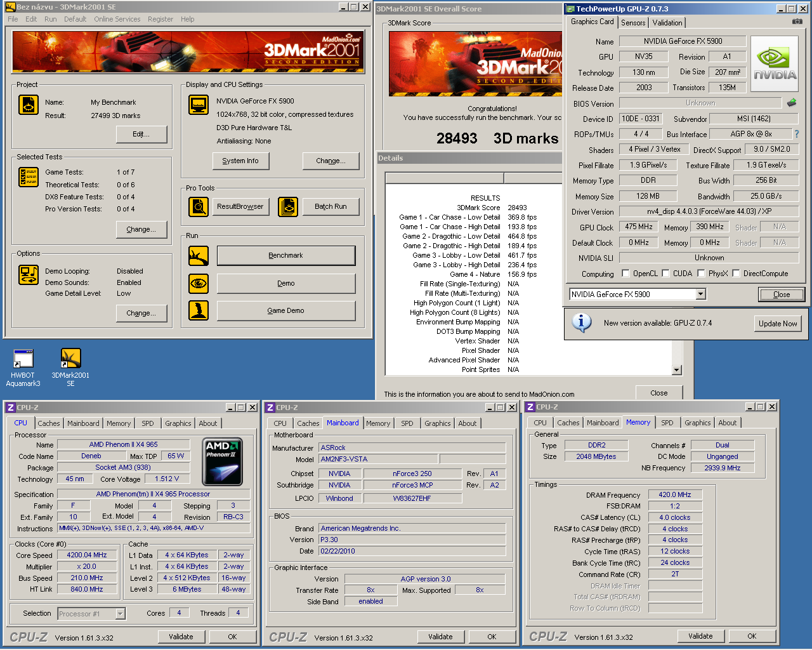Image resolution: width=812 pixels, height=650 pixels.
Task: Click the ResultBrowser magnifier icon
Action: [x=199, y=206]
